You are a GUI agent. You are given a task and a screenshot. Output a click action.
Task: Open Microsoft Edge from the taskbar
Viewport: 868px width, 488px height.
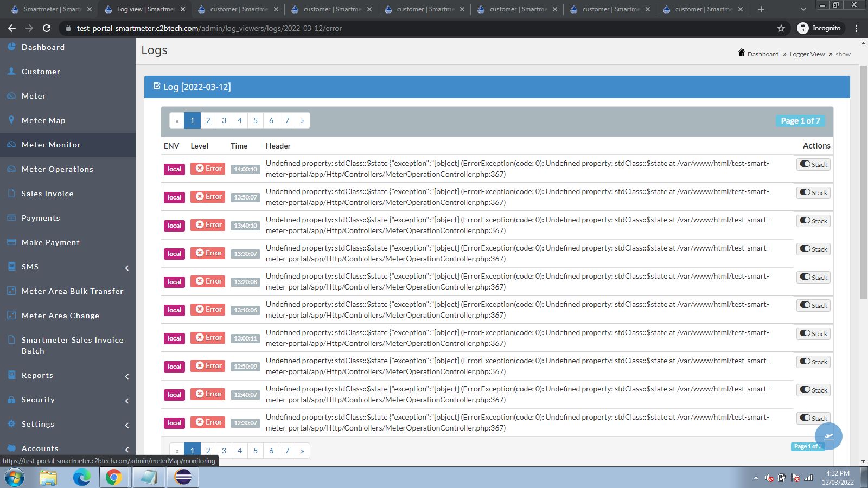pyautogui.click(x=81, y=478)
